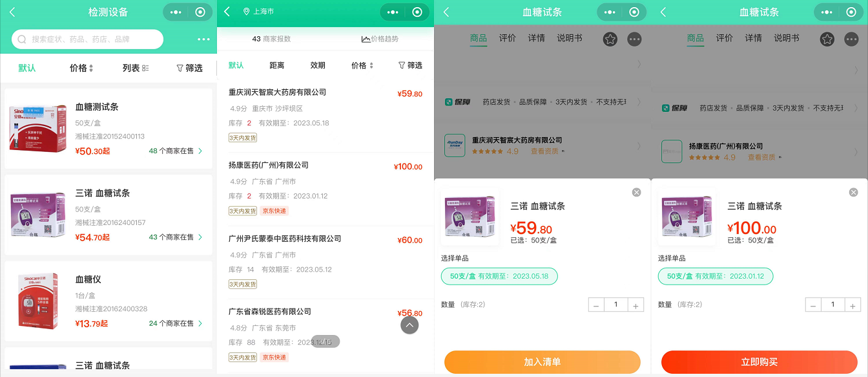Screen dimensions: 868x377
Task: Select merchant 重庆润天智宸大药房有限公司 at ¥59.80
Action: coord(325,116)
